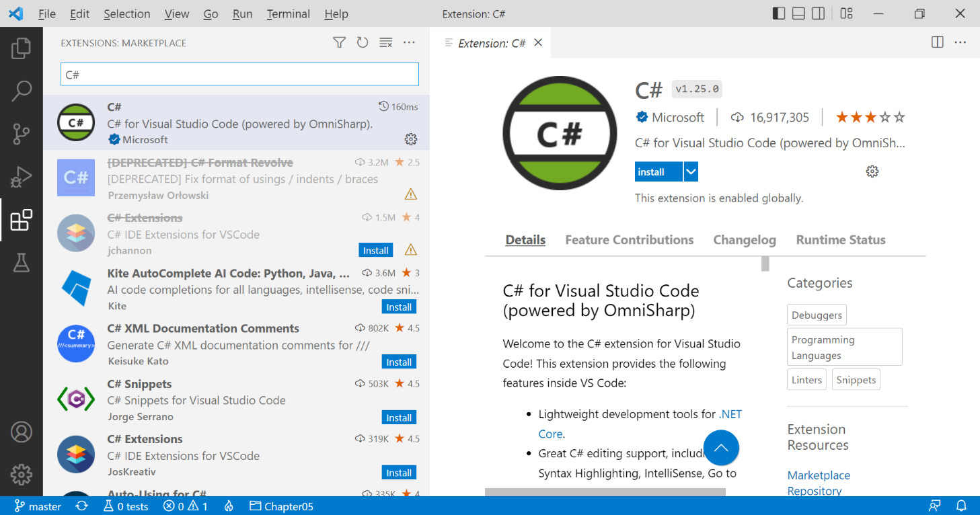
Task: Click the star rating of C# extension
Action: click(x=870, y=117)
